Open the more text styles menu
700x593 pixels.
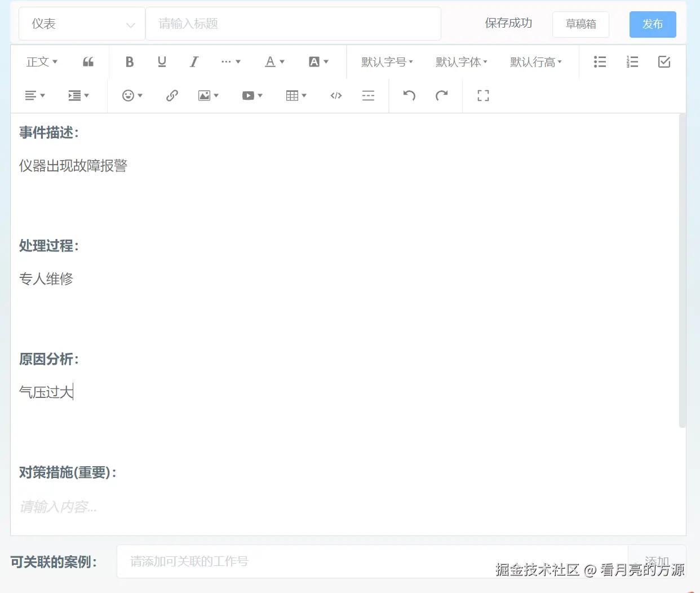[231, 62]
